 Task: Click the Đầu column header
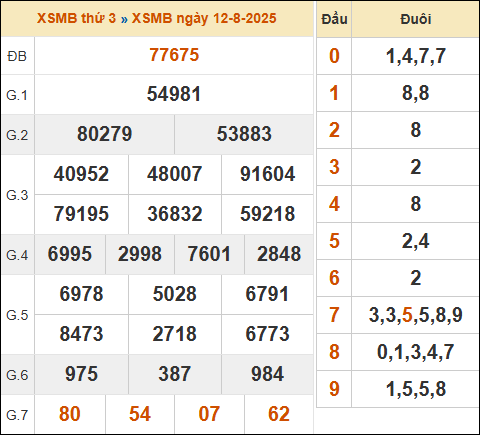pyautogui.click(x=334, y=19)
